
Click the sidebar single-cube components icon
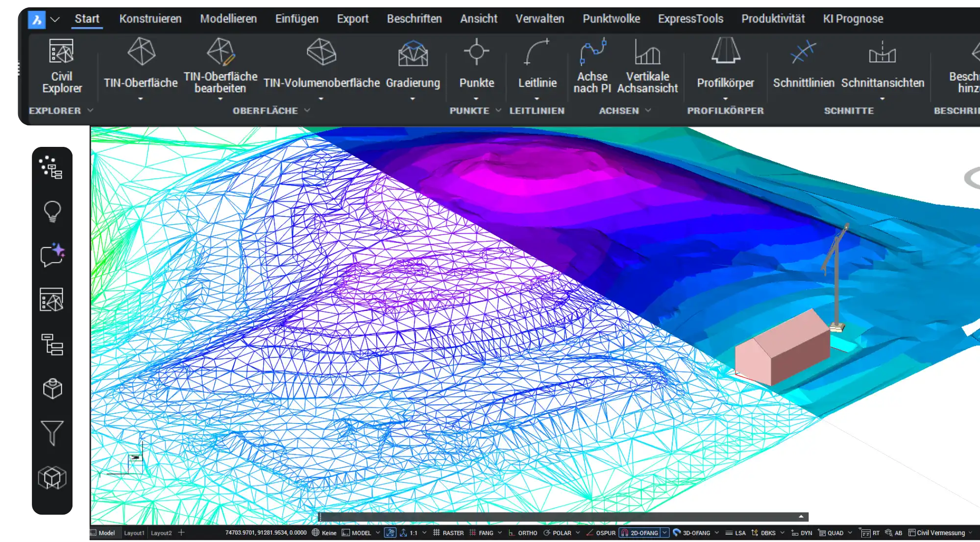pyautogui.click(x=52, y=389)
